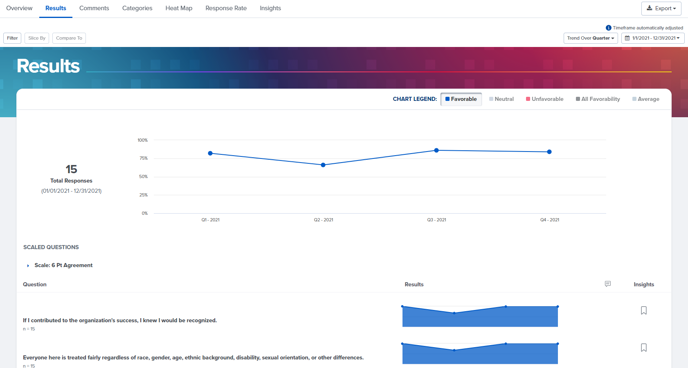Toggle the Neutral legend item
This screenshot has width=688, height=368.
click(502, 99)
